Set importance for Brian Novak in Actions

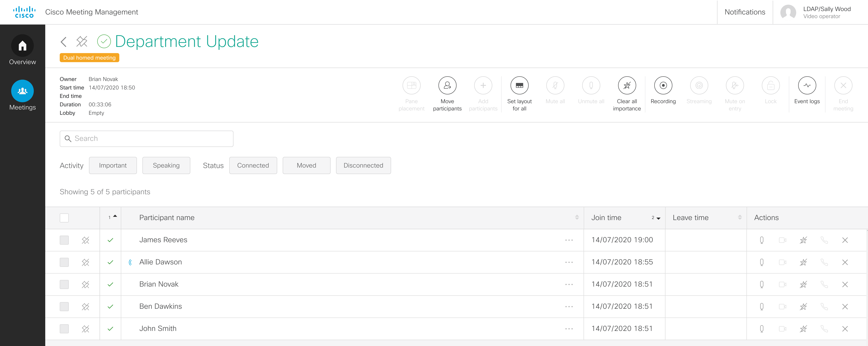803,285
